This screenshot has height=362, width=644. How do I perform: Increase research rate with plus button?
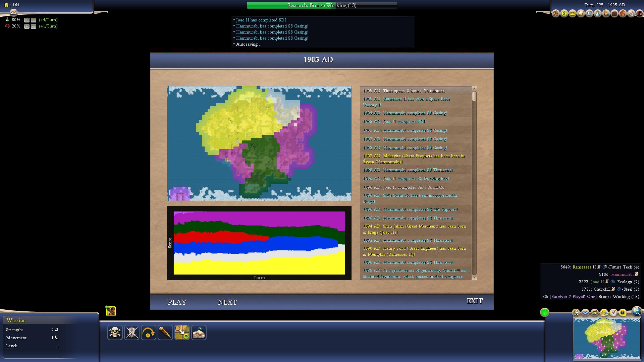coord(27,20)
